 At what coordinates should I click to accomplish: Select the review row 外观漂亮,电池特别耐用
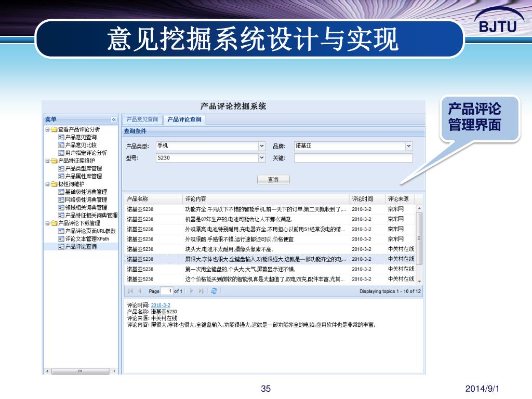[x=270, y=229]
